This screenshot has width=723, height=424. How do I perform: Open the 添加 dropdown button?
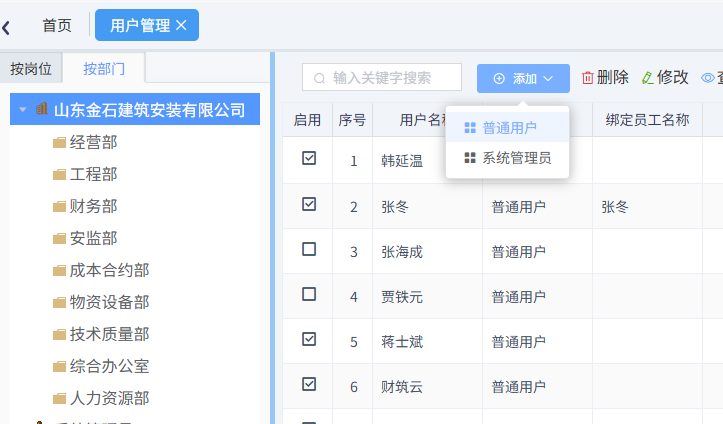click(523, 78)
